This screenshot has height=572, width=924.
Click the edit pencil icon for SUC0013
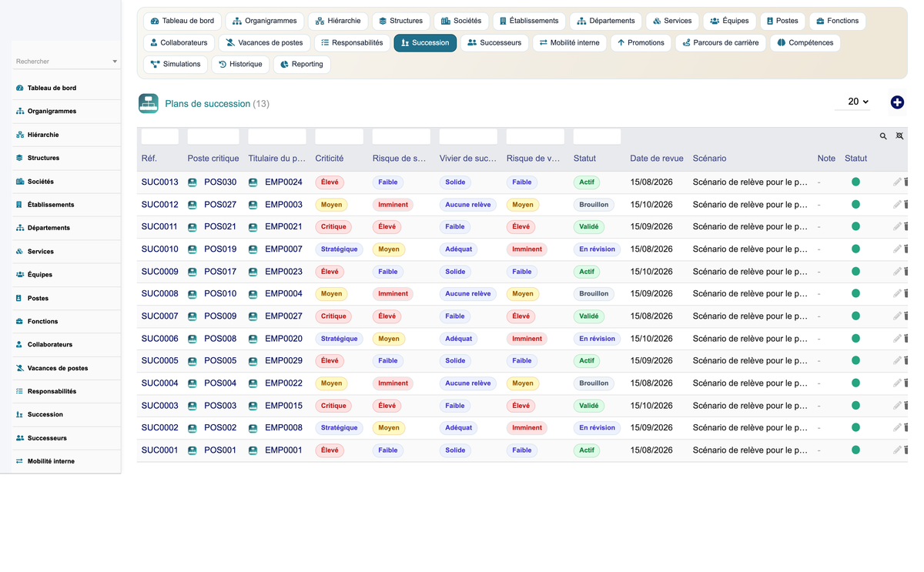click(897, 182)
